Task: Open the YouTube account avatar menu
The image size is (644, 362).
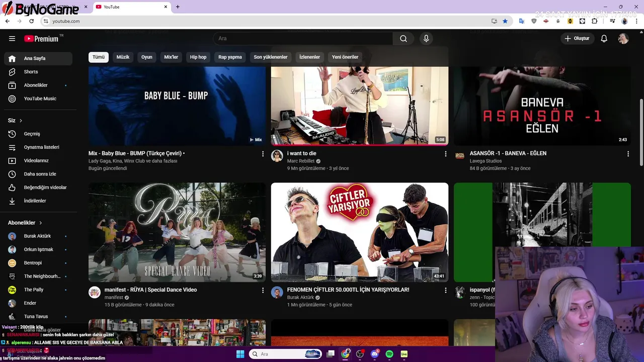Action: pyautogui.click(x=623, y=39)
